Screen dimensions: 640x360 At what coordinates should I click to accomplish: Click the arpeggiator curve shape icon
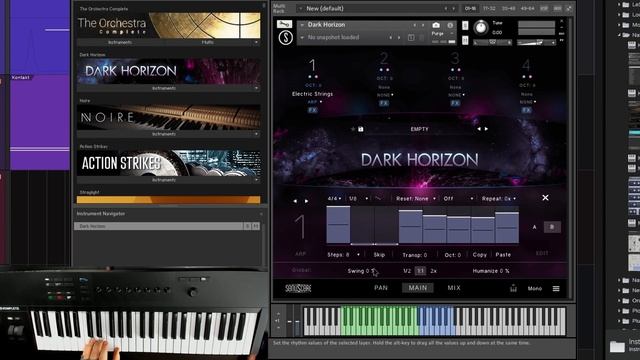click(378, 198)
